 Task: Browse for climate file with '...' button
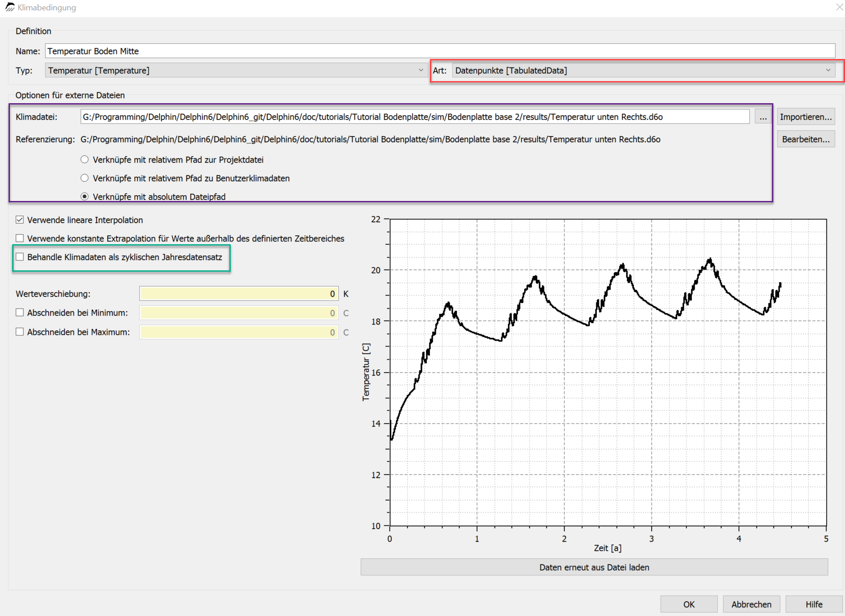[763, 117]
